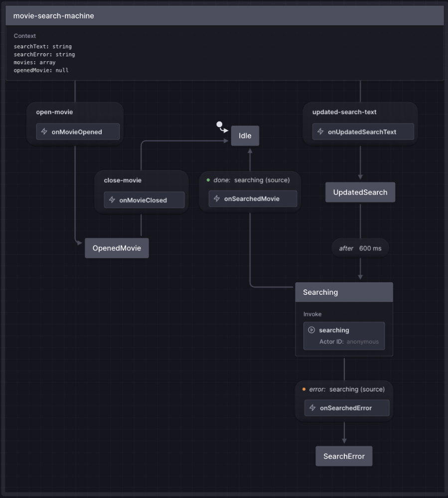Viewport: 448px width, 498px height.
Task: Click lightning icon beside onMovieClosed
Action: [112, 200]
